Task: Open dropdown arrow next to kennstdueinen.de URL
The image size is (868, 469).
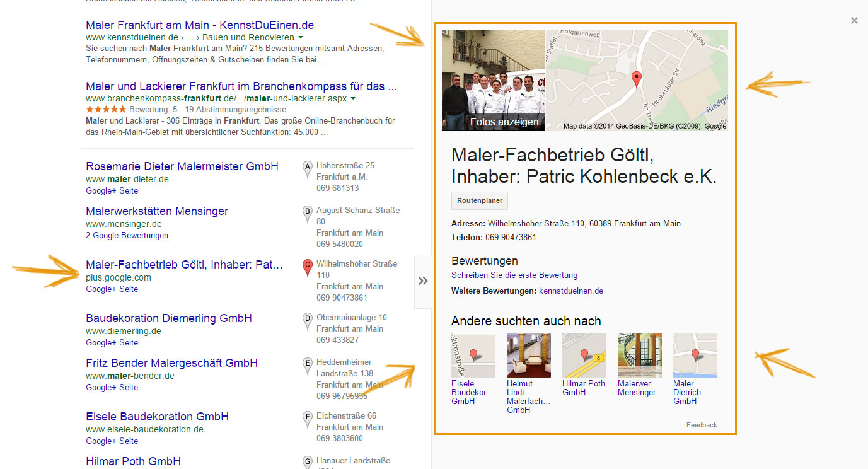Action: [301, 38]
